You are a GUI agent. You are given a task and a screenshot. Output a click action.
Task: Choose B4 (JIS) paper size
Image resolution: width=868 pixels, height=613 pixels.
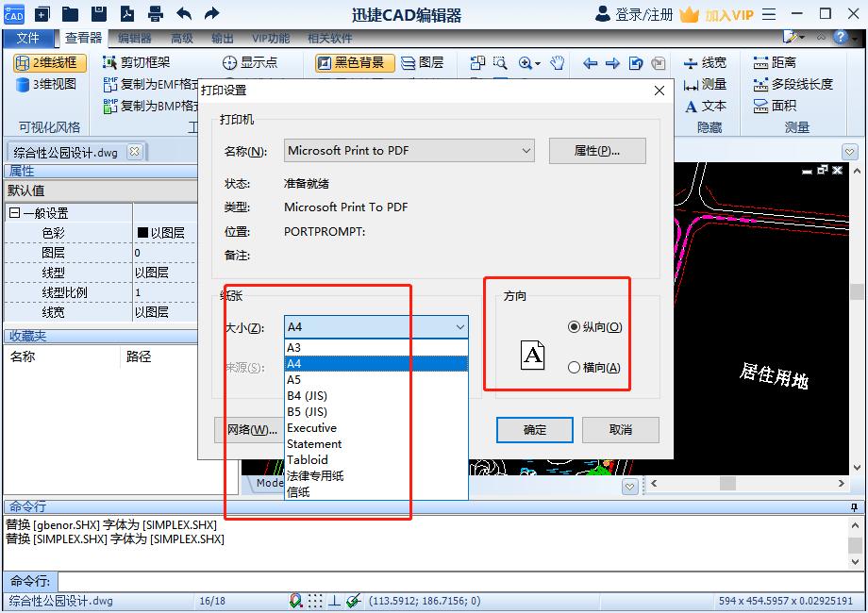[x=376, y=395]
